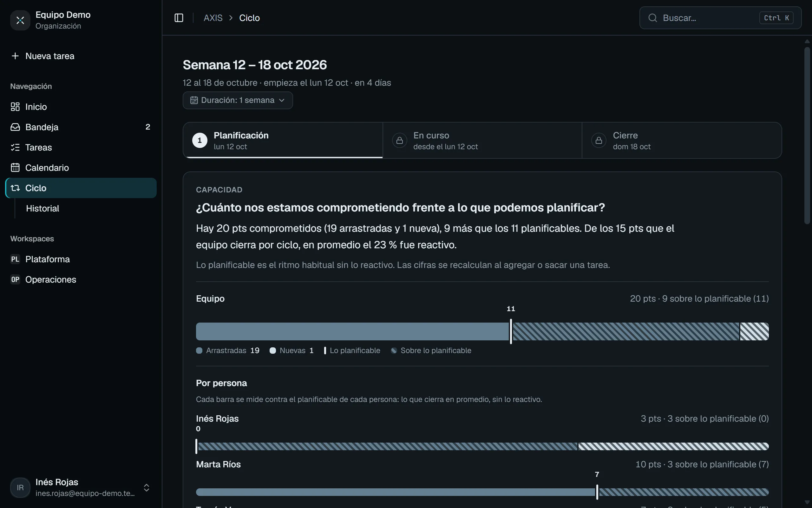Screen dimensions: 812x508
Task: Click the Equipo Demo organization logo
Action: point(20,20)
